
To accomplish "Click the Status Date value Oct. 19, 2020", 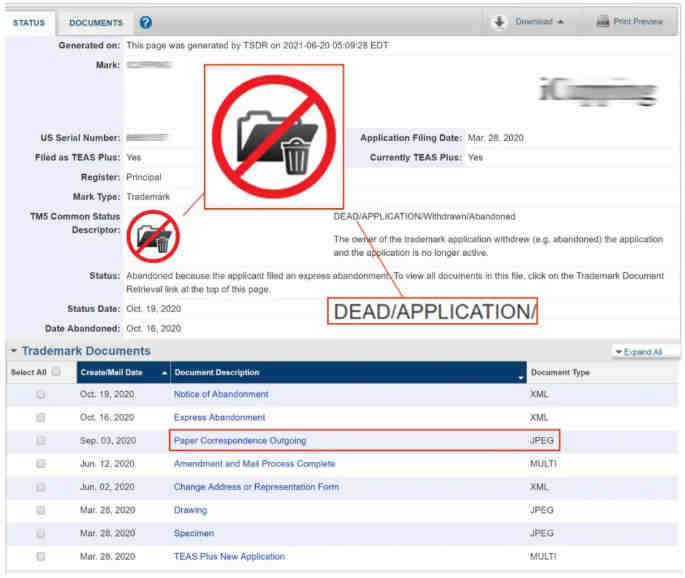I will coord(153,309).
